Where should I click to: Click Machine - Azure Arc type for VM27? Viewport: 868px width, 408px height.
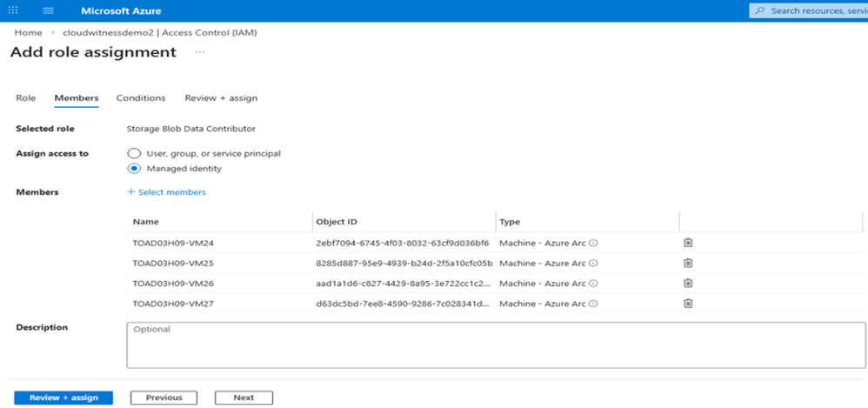(x=543, y=304)
